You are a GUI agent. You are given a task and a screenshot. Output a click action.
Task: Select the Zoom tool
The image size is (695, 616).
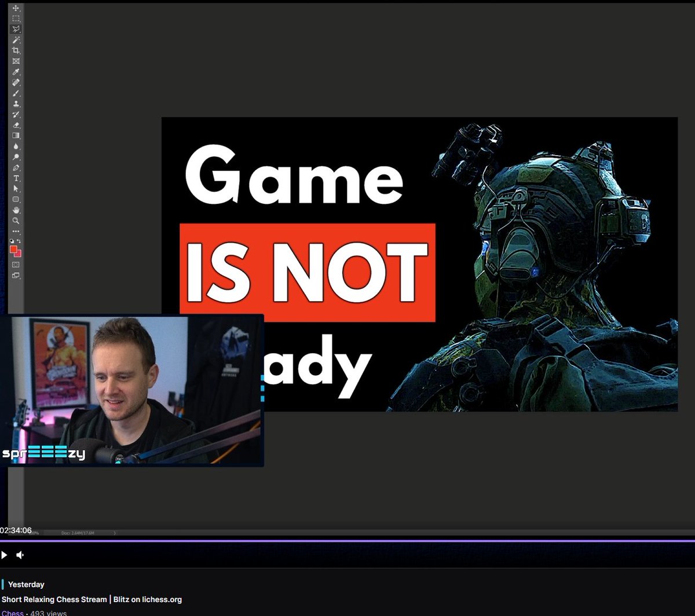point(16,220)
